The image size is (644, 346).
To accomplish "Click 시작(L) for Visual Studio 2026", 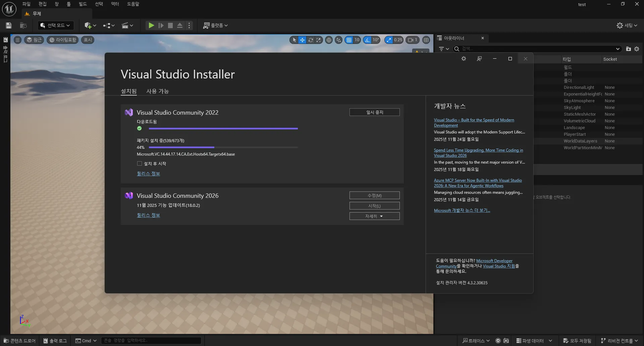I will tap(375, 206).
